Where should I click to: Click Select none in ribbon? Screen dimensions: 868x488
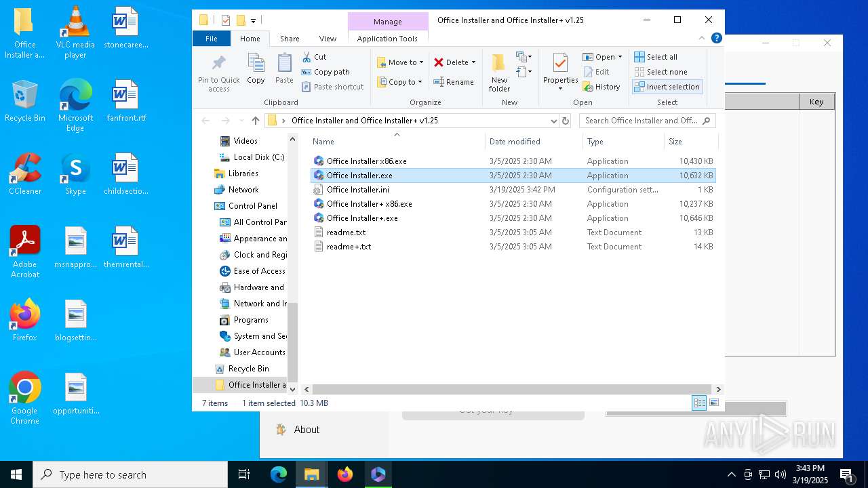pyautogui.click(x=660, y=72)
